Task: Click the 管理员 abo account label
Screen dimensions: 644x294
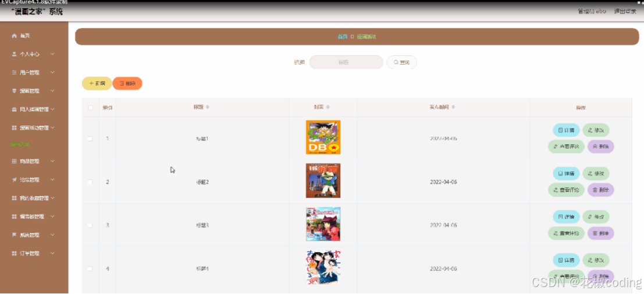Action: pyautogui.click(x=592, y=12)
